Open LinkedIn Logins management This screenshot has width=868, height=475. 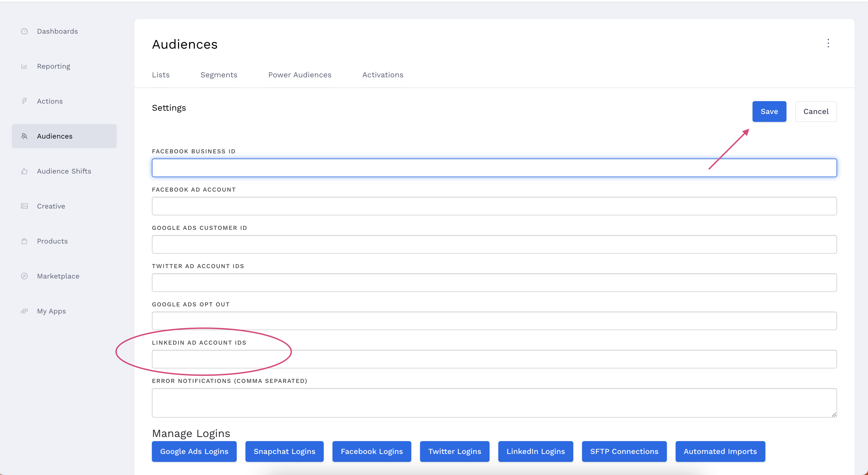(x=536, y=451)
